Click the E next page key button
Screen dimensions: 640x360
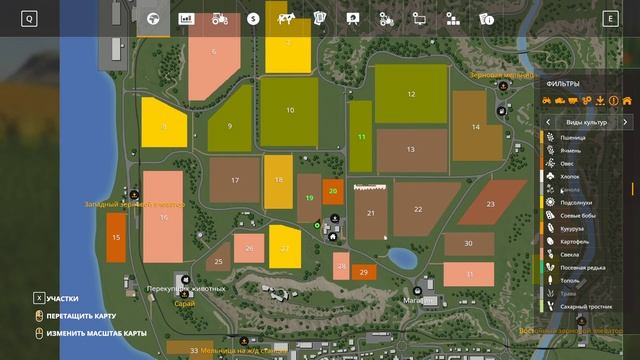611,19
